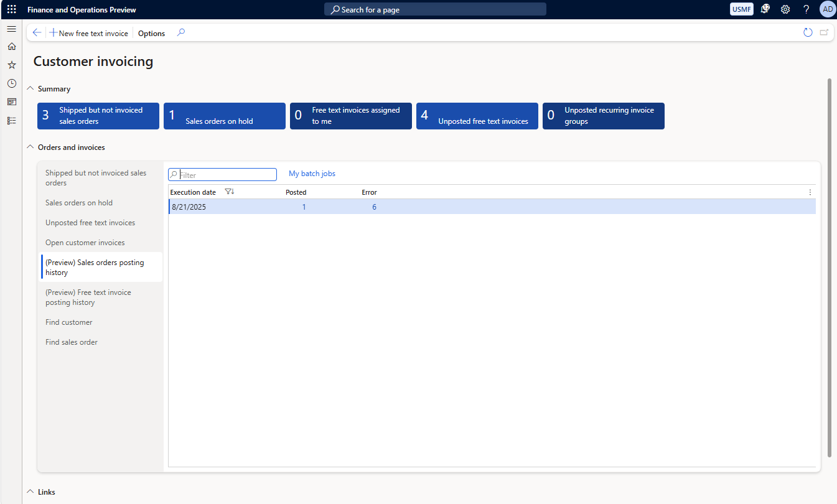
Task: Open Shipped but not invoiced sales orders tile
Action: click(x=98, y=116)
